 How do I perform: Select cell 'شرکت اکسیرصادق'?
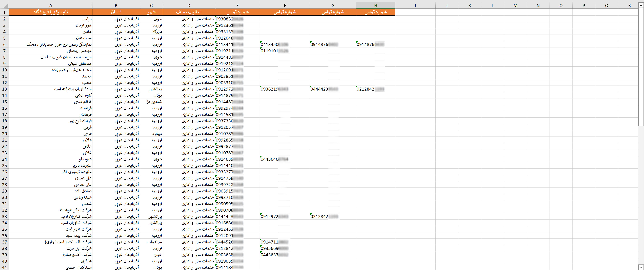pos(51,255)
